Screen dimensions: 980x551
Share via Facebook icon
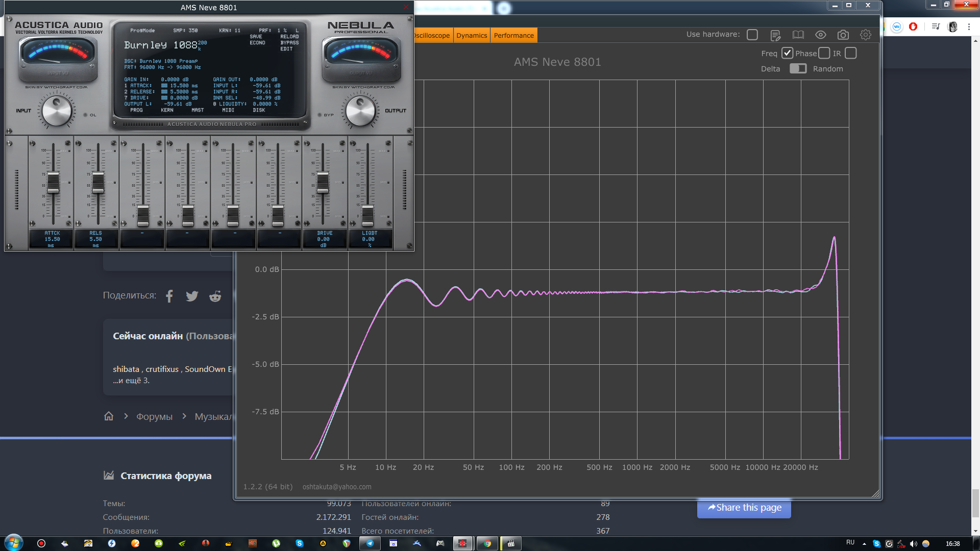[169, 296]
